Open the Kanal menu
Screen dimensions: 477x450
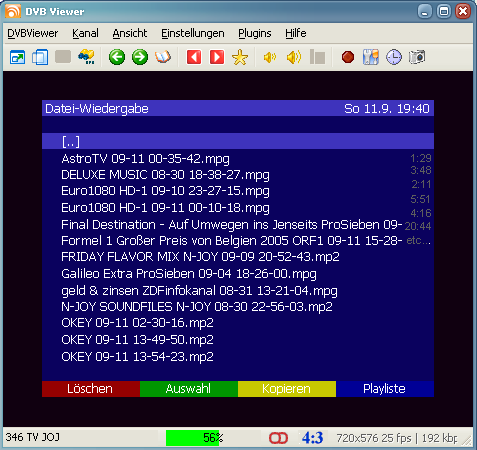[x=85, y=33]
